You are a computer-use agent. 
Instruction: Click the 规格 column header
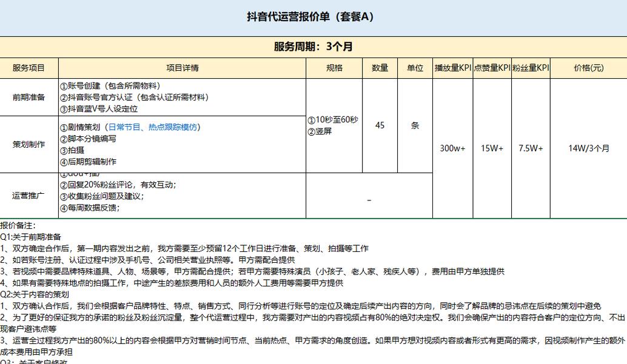click(334, 68)
